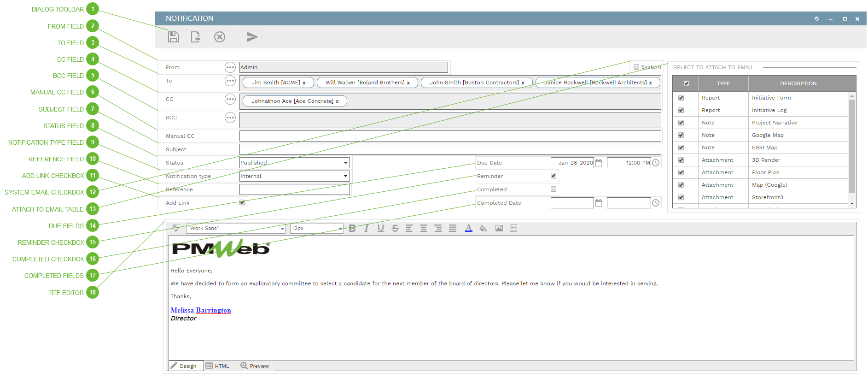The width and height of the screenshot is (868, 378).
Task: Apply strikethrough formatting in editor
Action: (395, 229)
